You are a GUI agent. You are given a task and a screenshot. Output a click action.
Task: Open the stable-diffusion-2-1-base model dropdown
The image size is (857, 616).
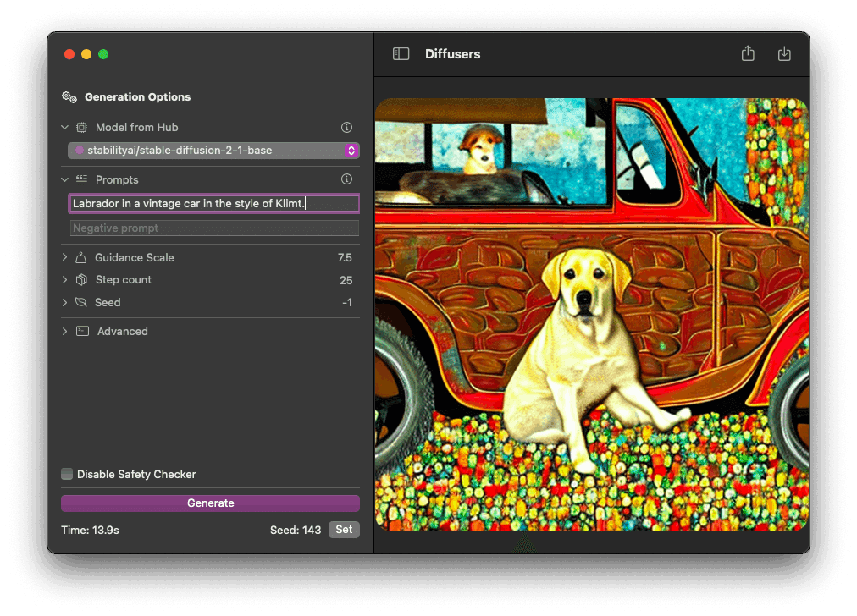(x=213, y=151)
